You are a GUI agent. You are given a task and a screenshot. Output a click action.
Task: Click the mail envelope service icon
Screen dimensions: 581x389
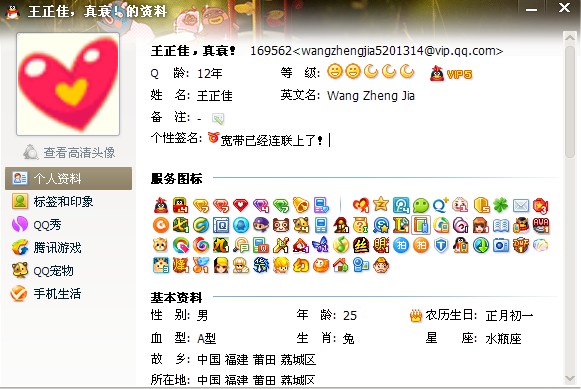click(521, 205)
